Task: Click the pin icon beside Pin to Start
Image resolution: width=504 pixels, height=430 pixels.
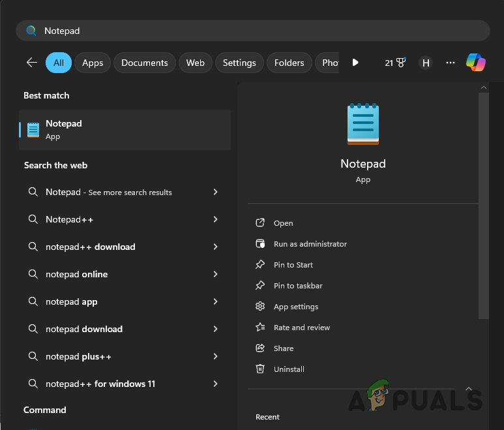Action: point(260,264)
